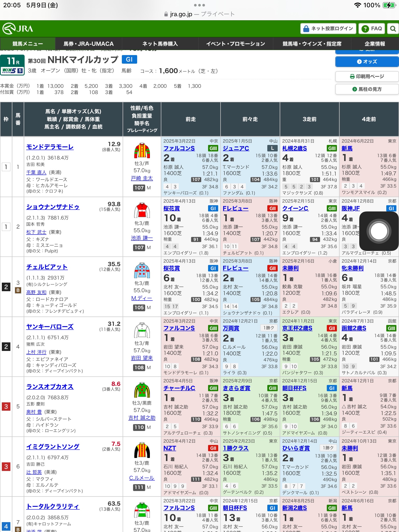Viewport: 399px width, 532px height.
Task: Open the 印刷用ページ button
Action: click(367, 76)
